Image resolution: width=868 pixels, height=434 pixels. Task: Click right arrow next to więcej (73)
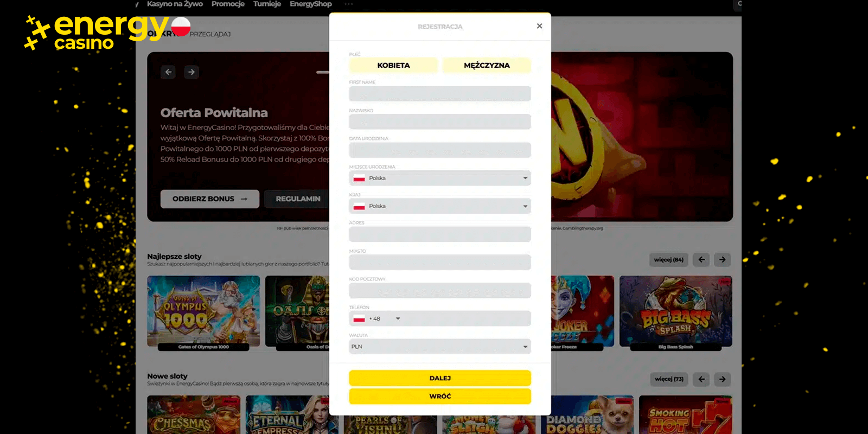click(723, 379)
